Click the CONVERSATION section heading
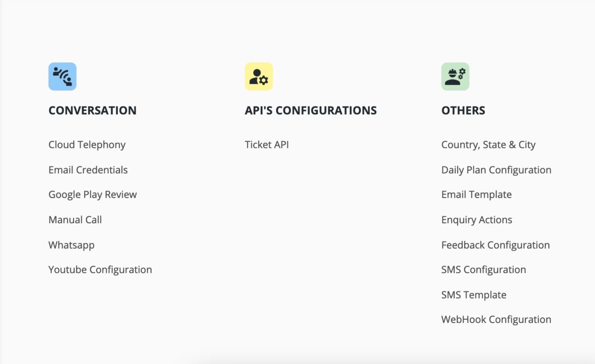The image size is (595, 364). [92, 111]
